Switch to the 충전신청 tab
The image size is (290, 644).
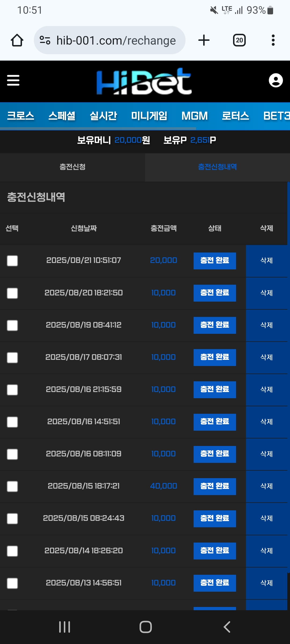[73, 167]
